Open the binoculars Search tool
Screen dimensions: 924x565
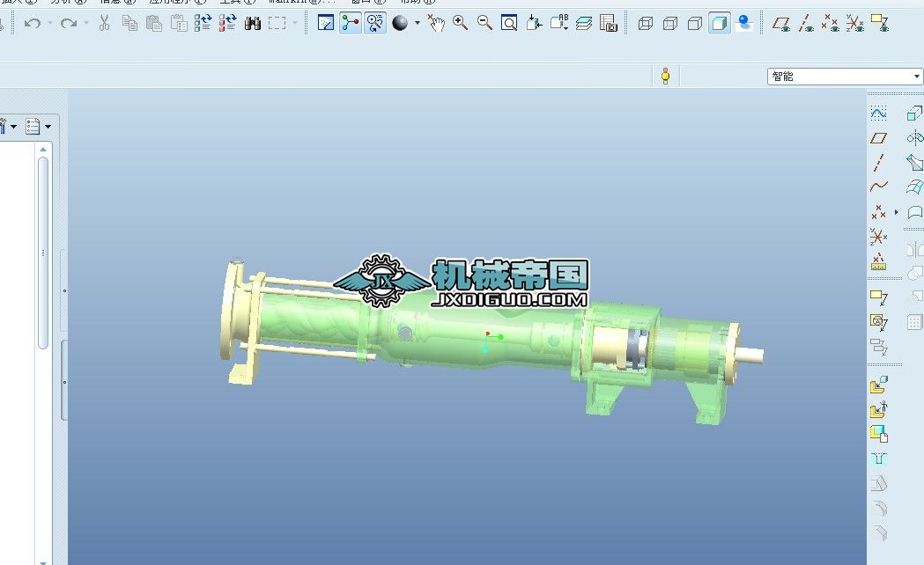252,23
